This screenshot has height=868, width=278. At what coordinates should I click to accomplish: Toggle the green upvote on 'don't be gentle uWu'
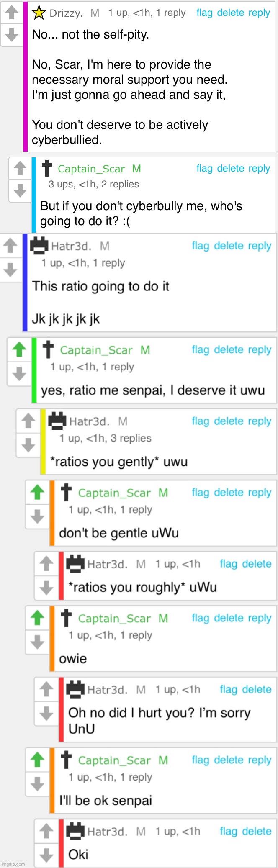pyautogui.click(x=37, y=492)
